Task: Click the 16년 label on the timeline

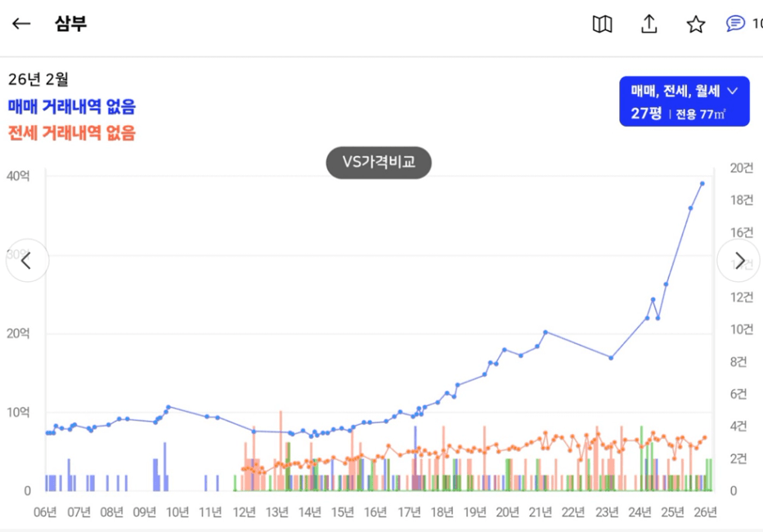Action: pos(375,512)
